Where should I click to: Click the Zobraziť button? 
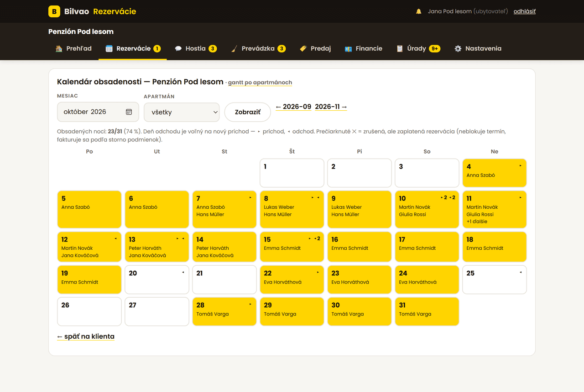[248, 112]
